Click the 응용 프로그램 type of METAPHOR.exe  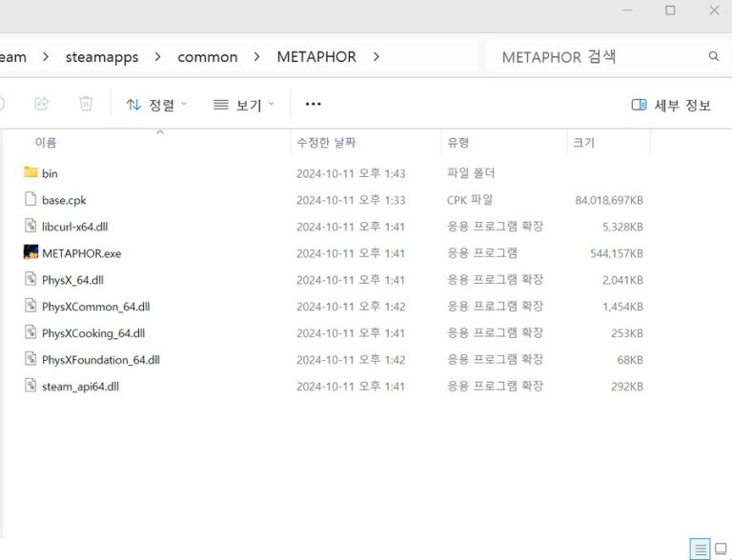point(481,253)
